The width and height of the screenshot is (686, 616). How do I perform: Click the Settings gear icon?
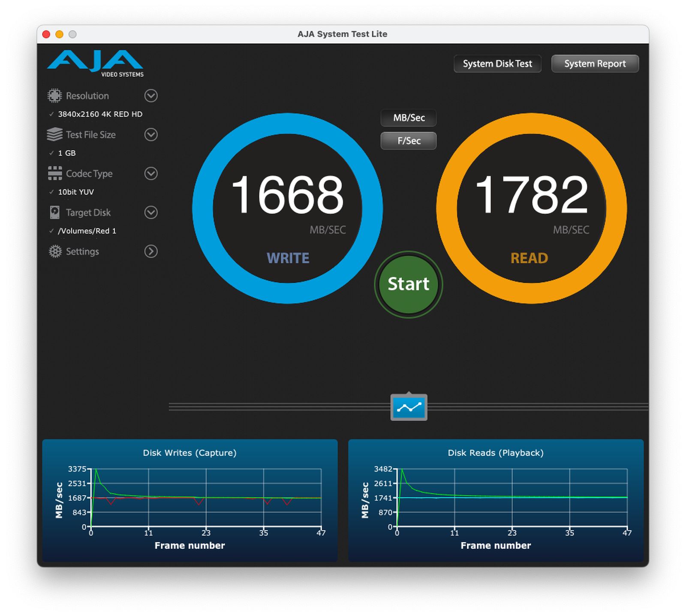point(55,251)
